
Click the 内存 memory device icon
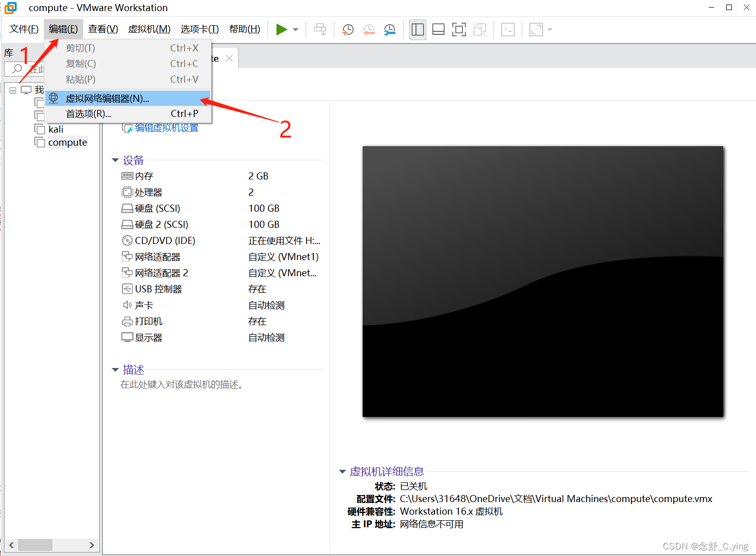[127, 176]
